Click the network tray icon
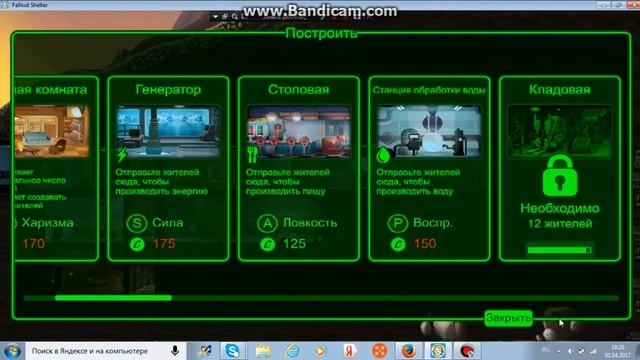640x360 pixels. (x=593, y=351)
